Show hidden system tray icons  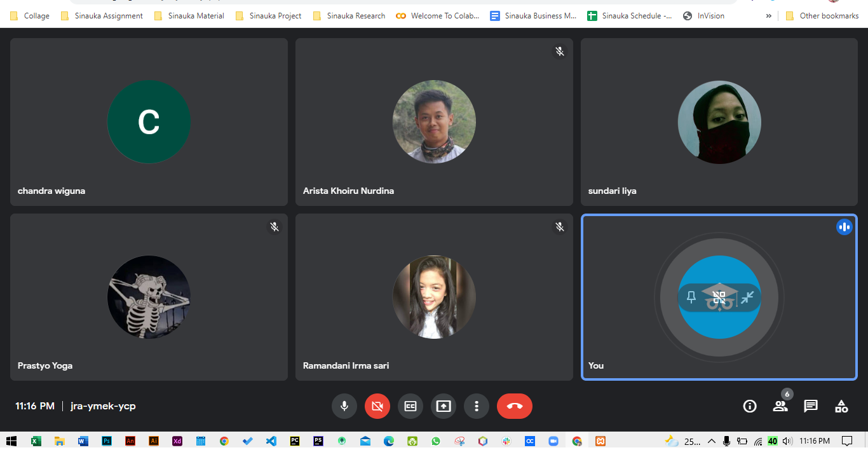711,441
